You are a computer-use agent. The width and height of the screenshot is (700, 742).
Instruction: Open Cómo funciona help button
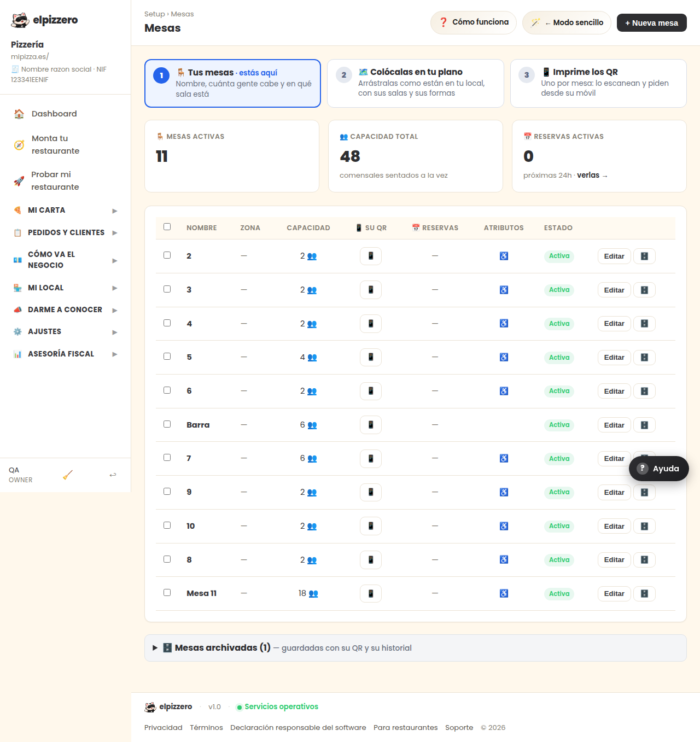[474, 22]
